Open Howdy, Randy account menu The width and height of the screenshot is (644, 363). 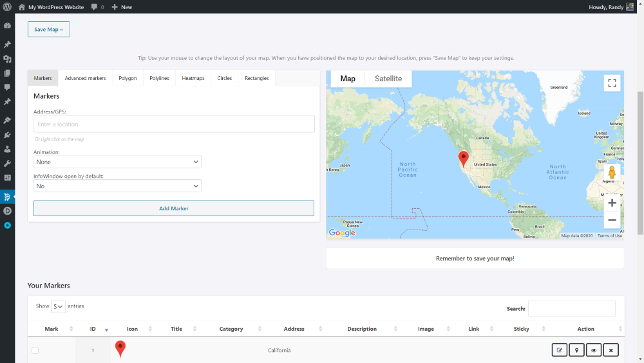click(611, 7)
